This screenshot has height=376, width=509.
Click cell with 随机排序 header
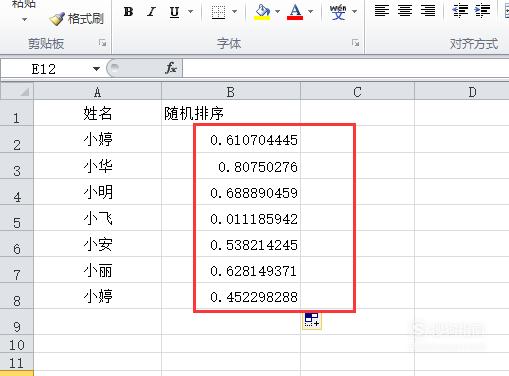click(x=231, y=113)
